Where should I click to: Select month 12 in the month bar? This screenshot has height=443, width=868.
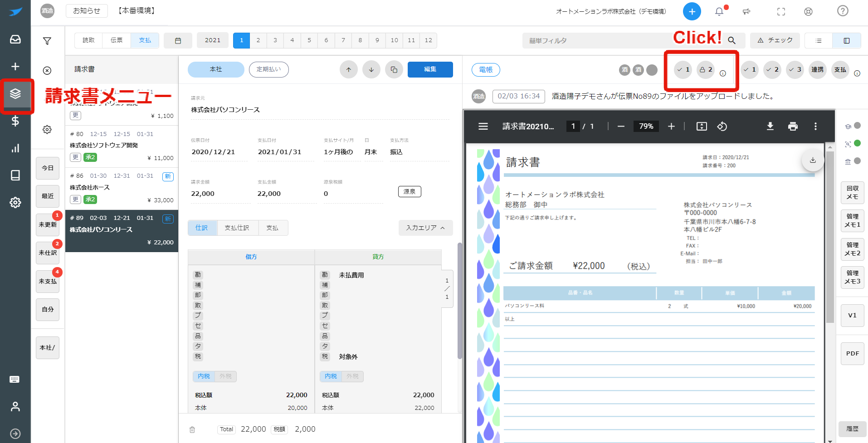coord(428,40)
